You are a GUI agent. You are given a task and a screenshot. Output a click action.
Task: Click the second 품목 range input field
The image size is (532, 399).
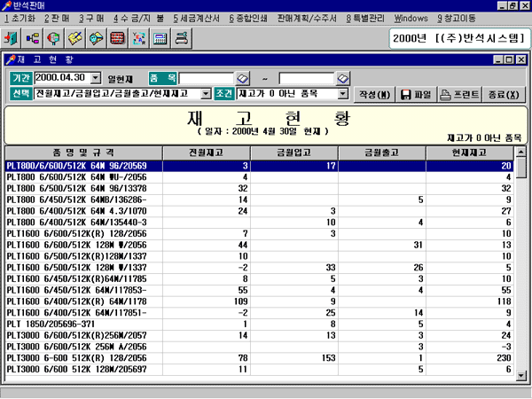(x=307, y=79)
